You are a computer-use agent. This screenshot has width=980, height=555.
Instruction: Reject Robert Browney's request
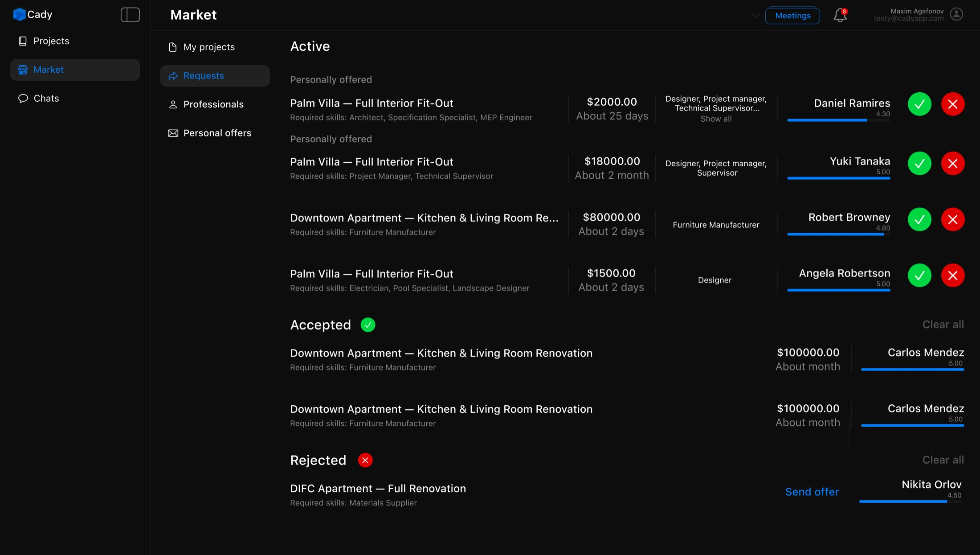pyautogui.click(x=953, y=219)
